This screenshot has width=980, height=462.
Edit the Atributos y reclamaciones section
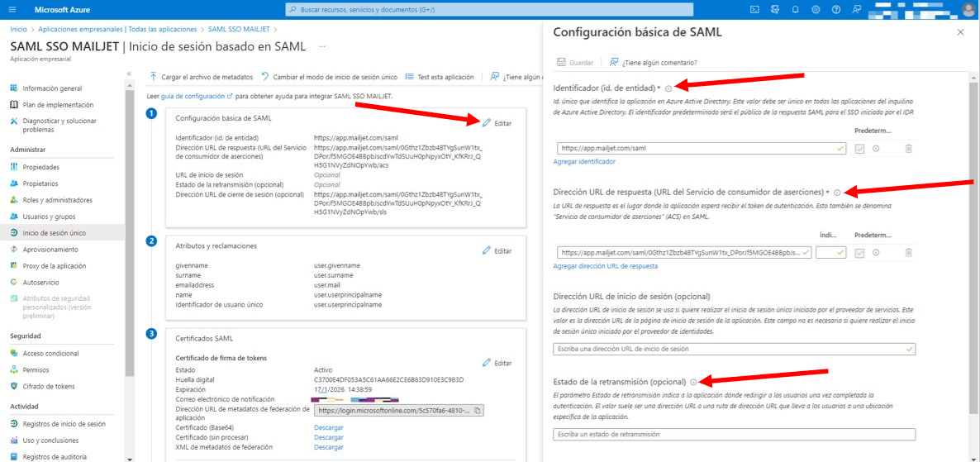tap(497, 250)
